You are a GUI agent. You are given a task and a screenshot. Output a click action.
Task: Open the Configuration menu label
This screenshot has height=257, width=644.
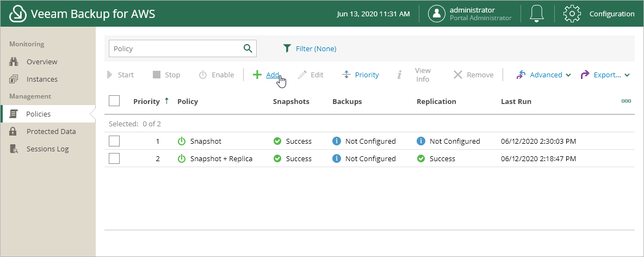pyautogui.click(x=612, y=14)
